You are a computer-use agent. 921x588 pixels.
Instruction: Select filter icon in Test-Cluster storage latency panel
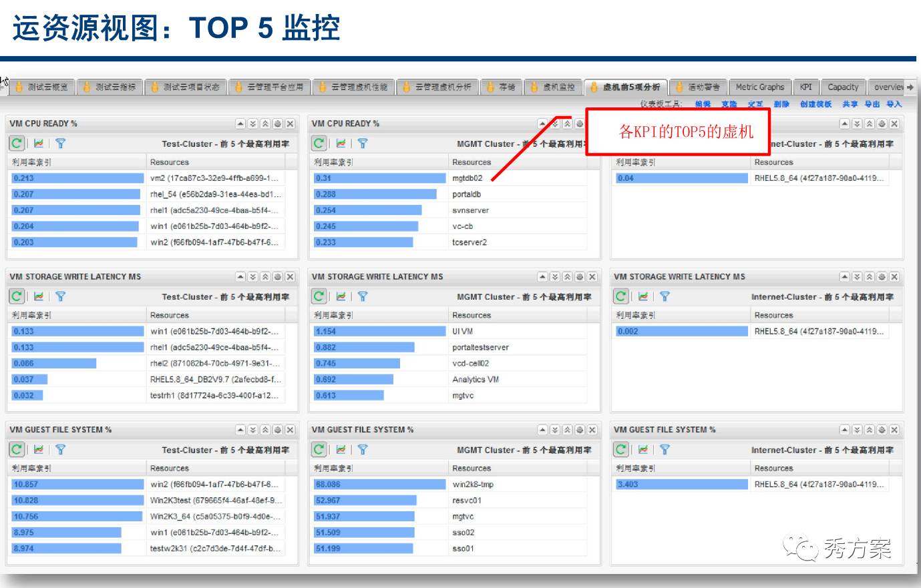[60, 296]
